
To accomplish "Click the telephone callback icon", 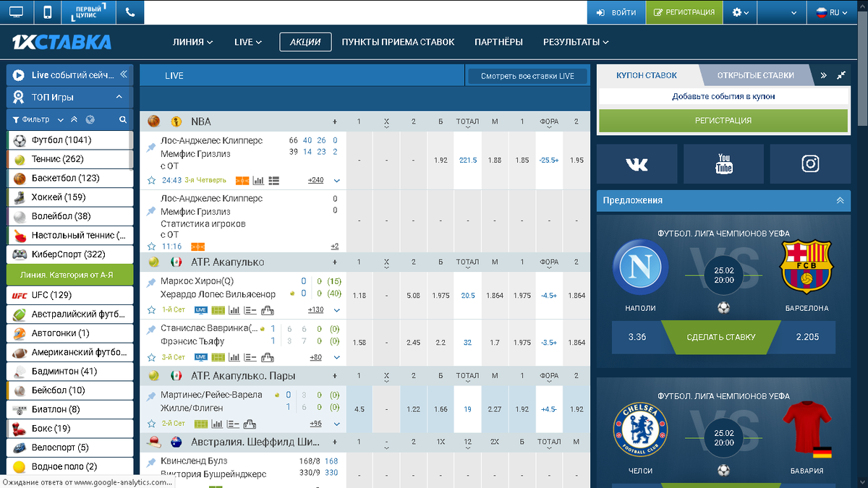I will (130, 12).
